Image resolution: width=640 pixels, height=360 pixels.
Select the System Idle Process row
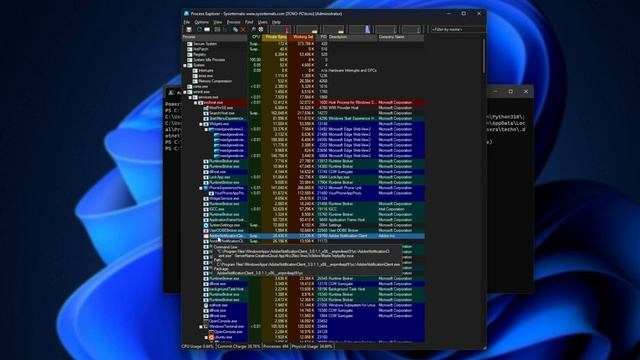(303, 60)
